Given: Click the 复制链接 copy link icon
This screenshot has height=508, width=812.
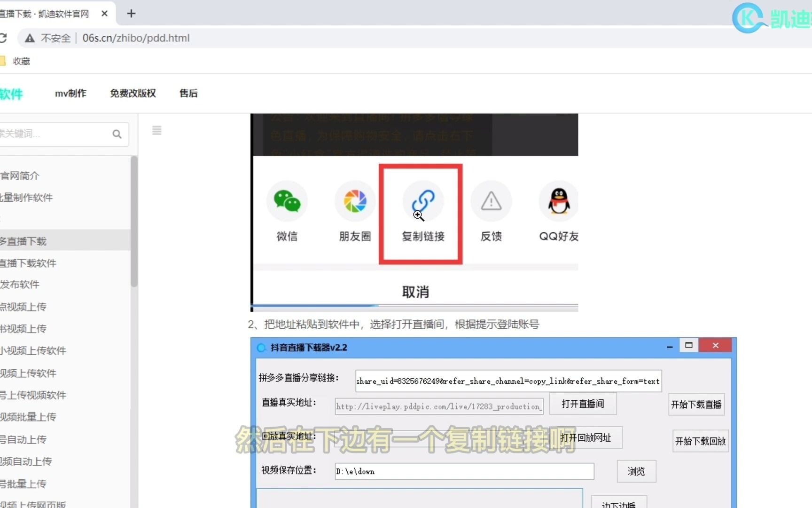Looking at the screenshot, I should (x=423, y=201).
